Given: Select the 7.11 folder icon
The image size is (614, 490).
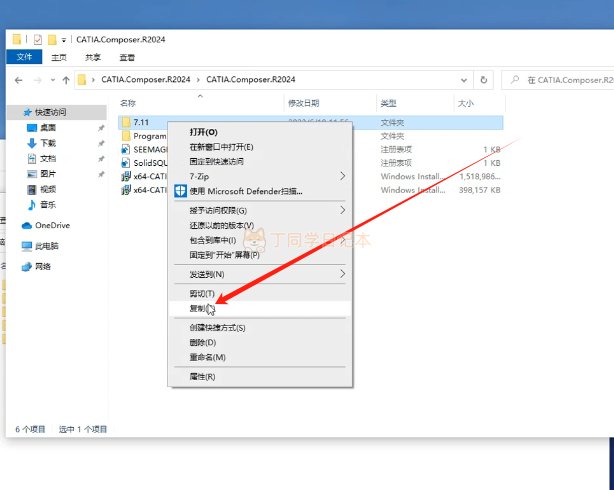Looking at the screenshot, I should (125, 121).
